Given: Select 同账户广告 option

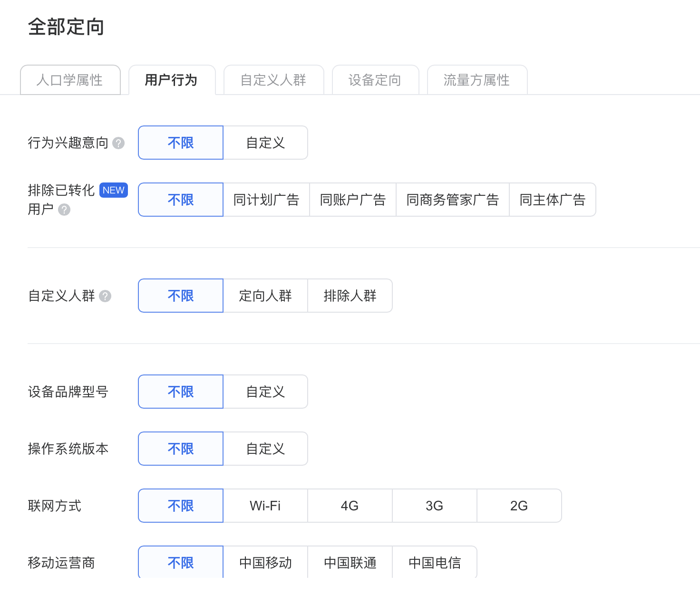Looking at the screenshot, I should click(352, 200).
